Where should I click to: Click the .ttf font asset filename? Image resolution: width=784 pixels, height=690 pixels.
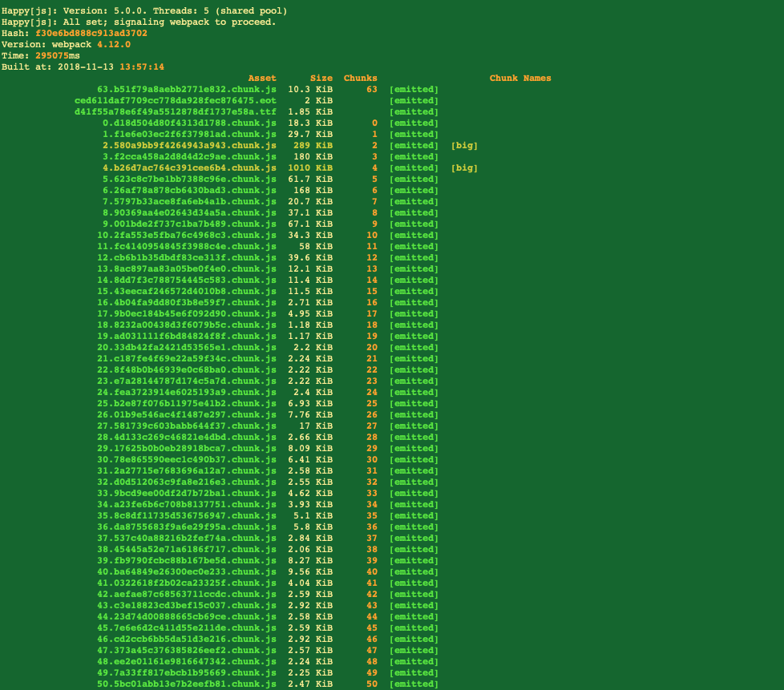175,112
